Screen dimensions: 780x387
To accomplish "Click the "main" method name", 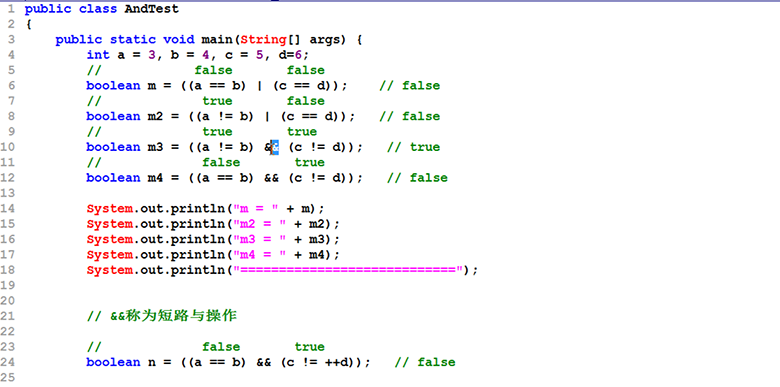I will click(217, 40).
